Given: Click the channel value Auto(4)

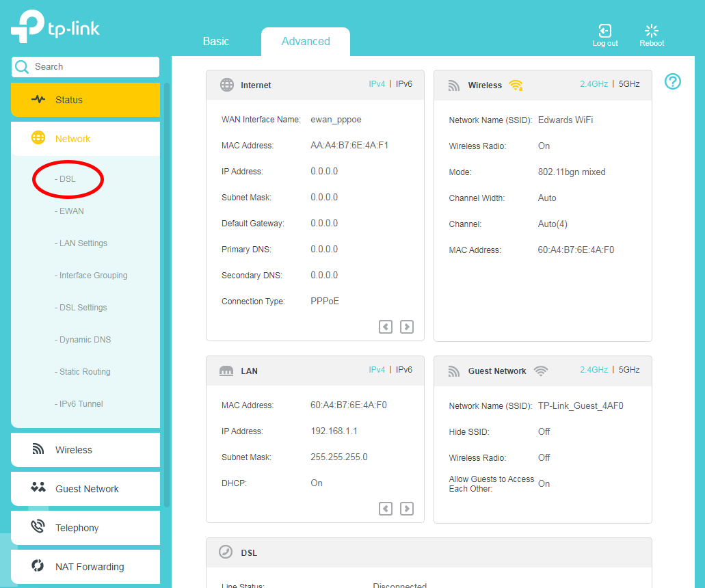Looking at the screenshot, I should [x=553, y=224].
